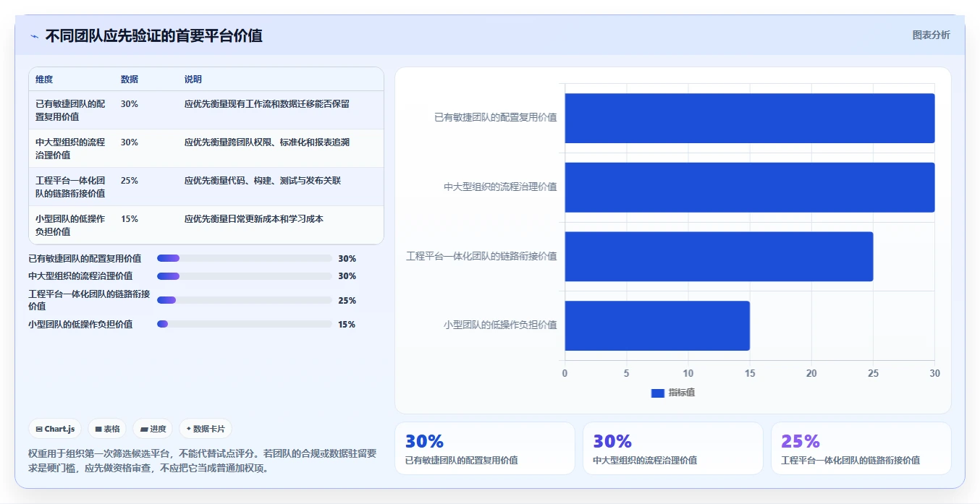
Task: Click table cell 中大型组织的流程治理价值
Action: pos(70,148)
